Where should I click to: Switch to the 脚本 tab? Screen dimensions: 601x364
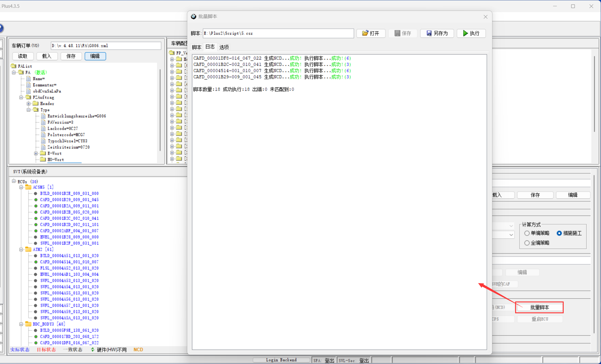tap(197, 47)
